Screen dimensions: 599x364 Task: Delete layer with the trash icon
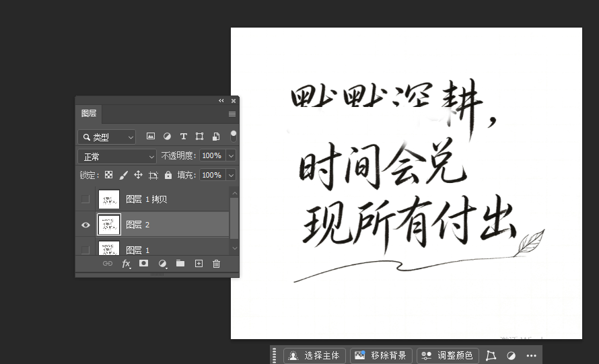pos(216,264)
